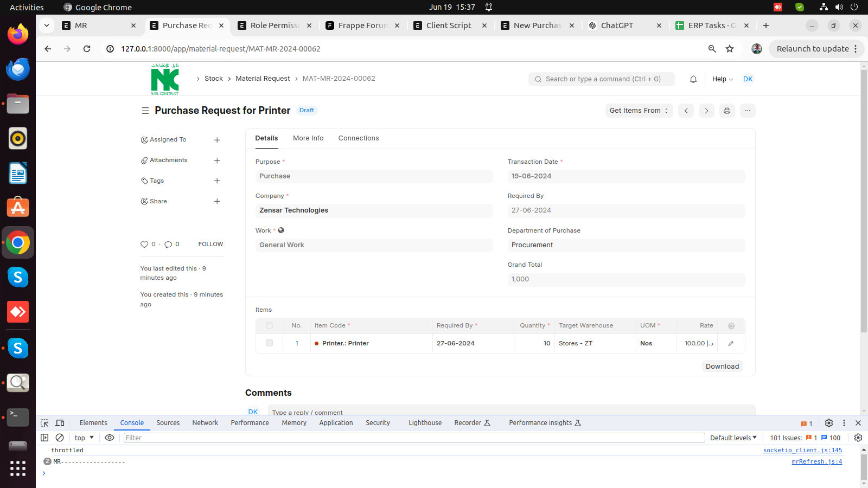868x488 pixels.
Task: Open the Share plus icon
Action: (x=217, y=201)
